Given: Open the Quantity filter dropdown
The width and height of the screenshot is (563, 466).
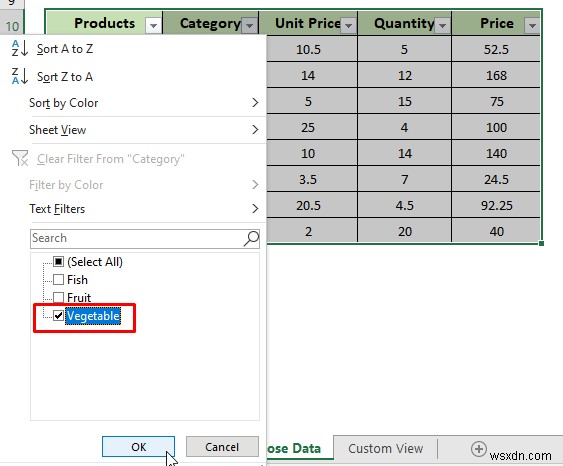Looking at the screenshot, I should [x=443, y=25].
